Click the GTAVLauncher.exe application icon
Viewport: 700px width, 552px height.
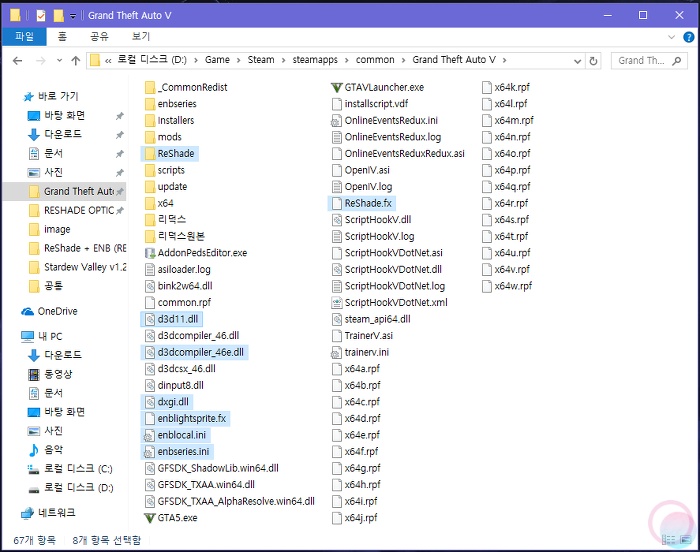click(337, 88)
